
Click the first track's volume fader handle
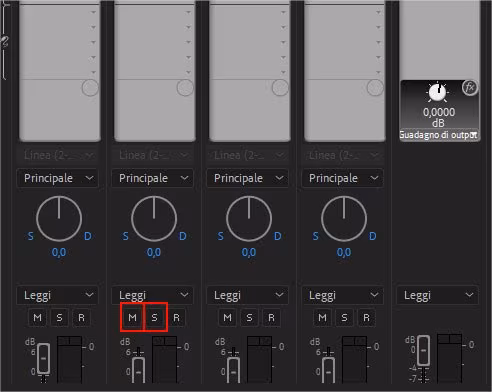point(43,358)
